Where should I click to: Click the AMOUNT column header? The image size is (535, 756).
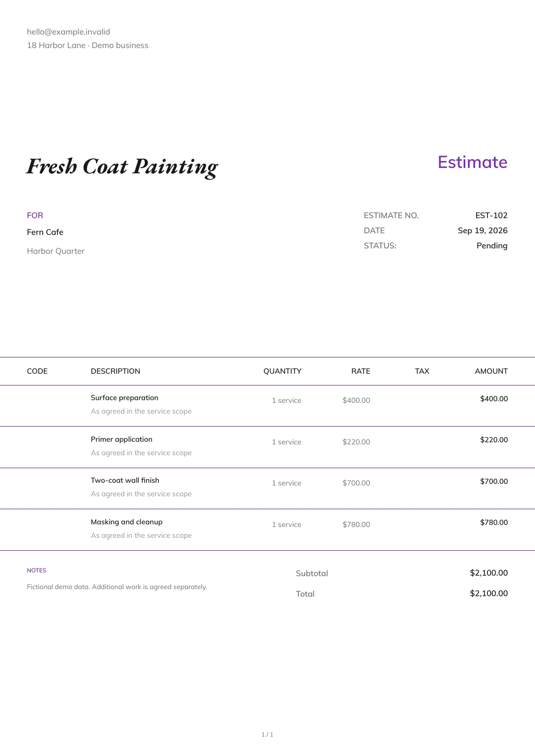point(491,371)
